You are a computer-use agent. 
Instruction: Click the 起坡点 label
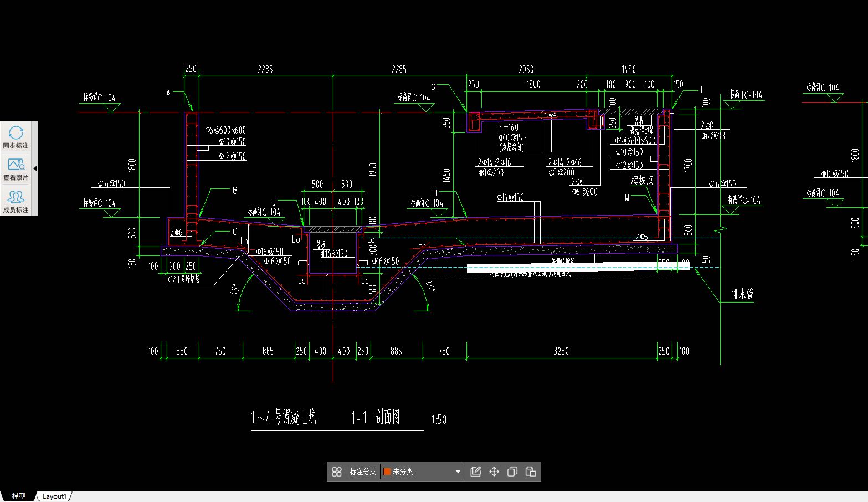tap(642, 180)
